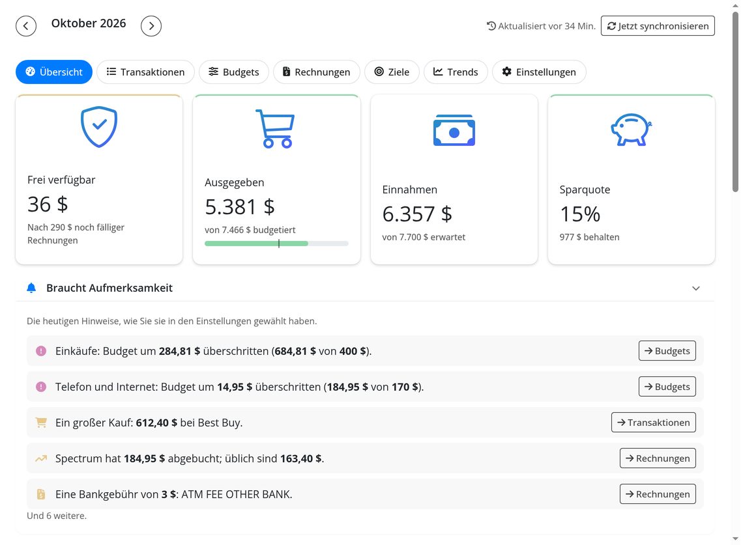Collapse the Braucht Aufmerksamkeit section
This screenshot has height=545, width=756.
696,288
